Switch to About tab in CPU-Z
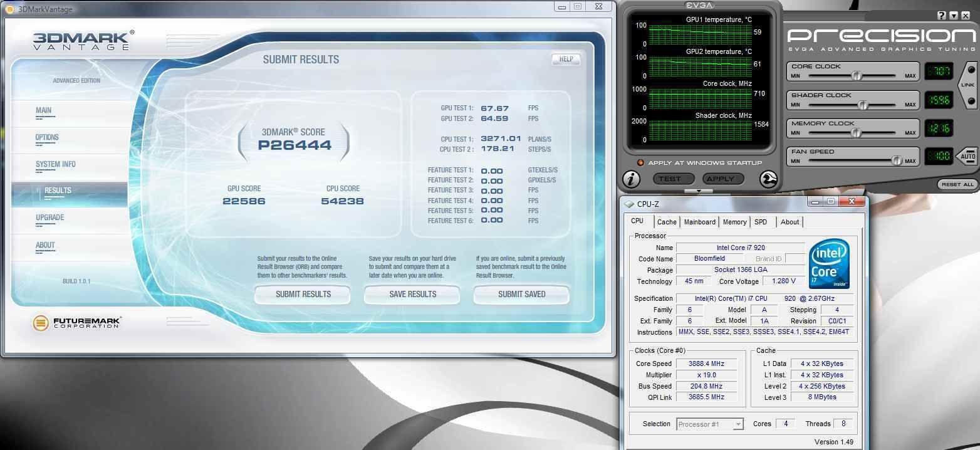980x450 pixels. click(790, 222)
